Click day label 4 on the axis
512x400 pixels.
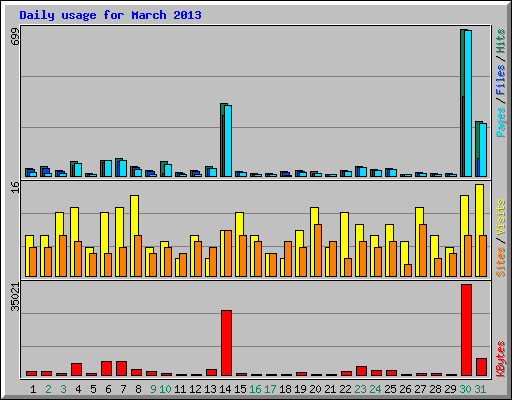coord(78,389)
